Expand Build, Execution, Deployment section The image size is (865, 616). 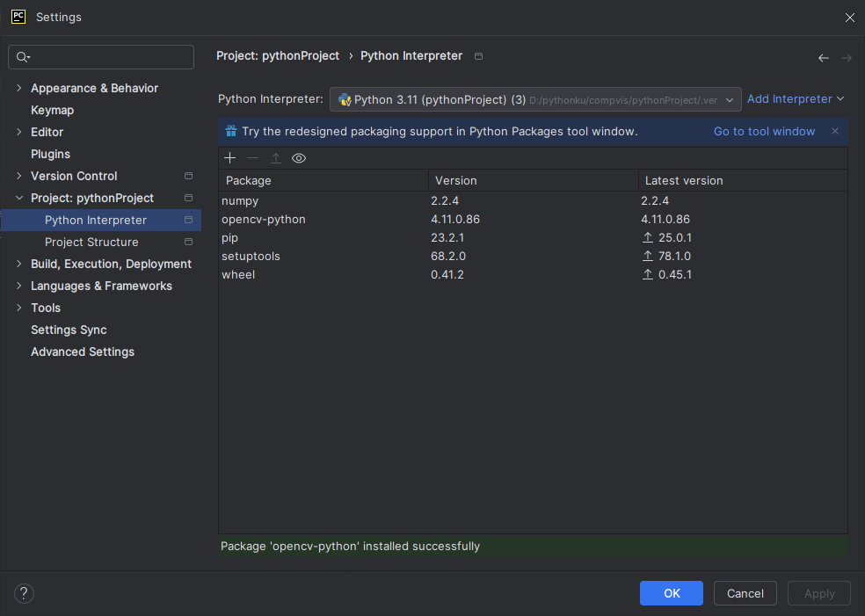pos(19,265)
